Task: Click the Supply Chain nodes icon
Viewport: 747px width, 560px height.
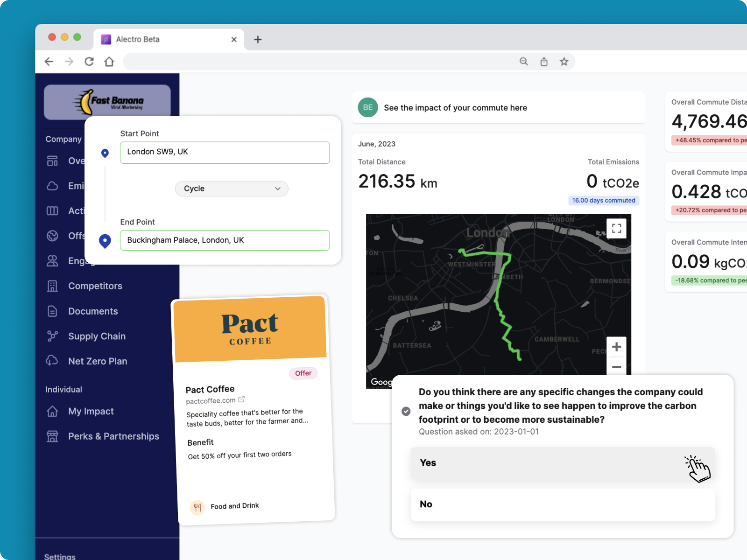Action: 52,336
